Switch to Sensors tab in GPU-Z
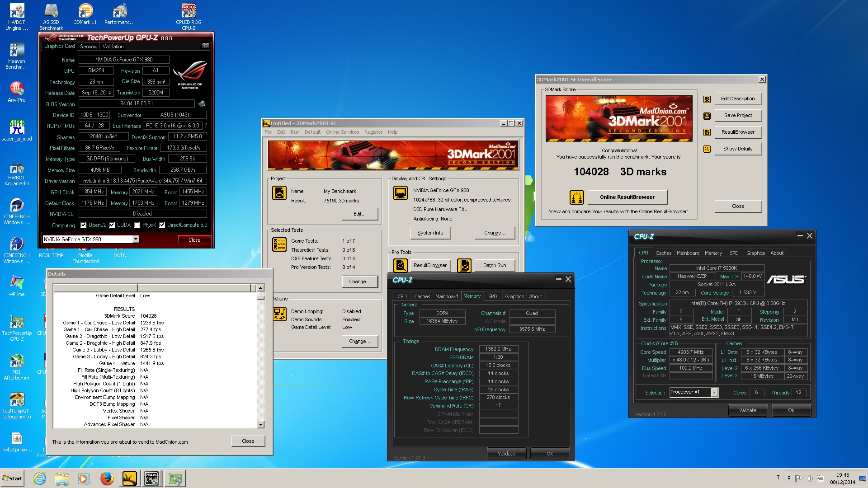The height and width of the screenshot is (488, 868). tap(89, 46)
